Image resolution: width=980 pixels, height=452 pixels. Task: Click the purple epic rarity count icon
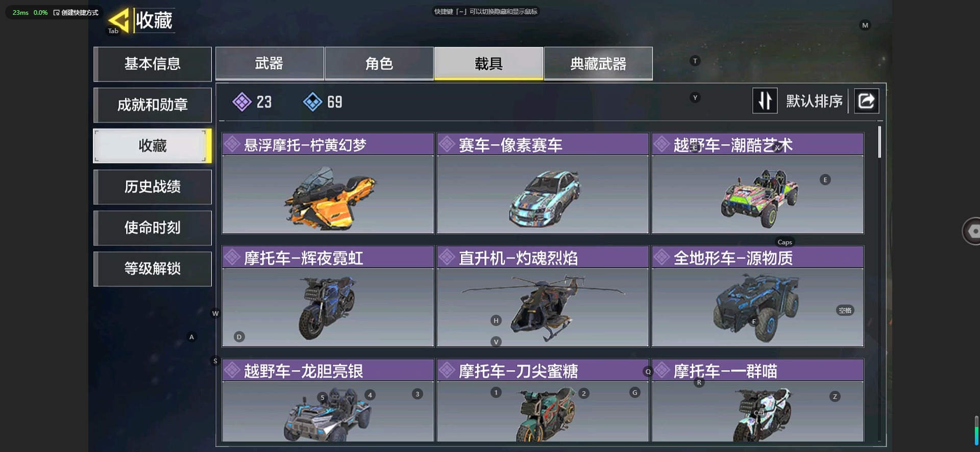point(242,102)
